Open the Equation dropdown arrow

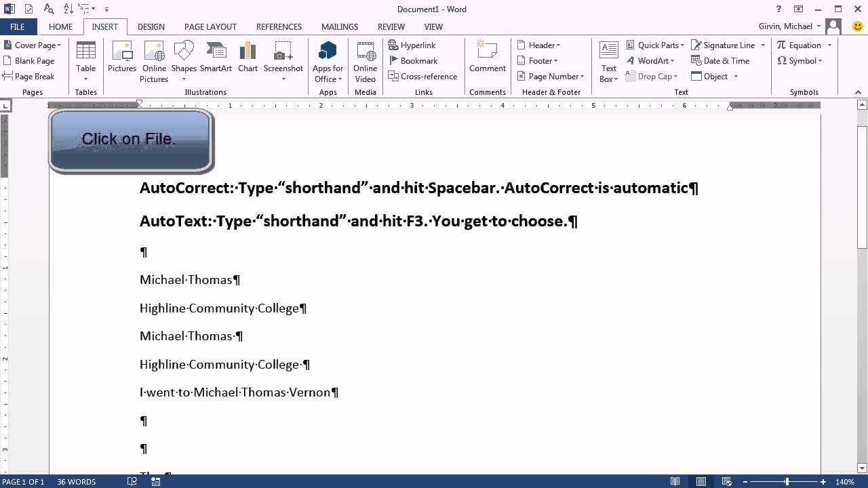829,45
